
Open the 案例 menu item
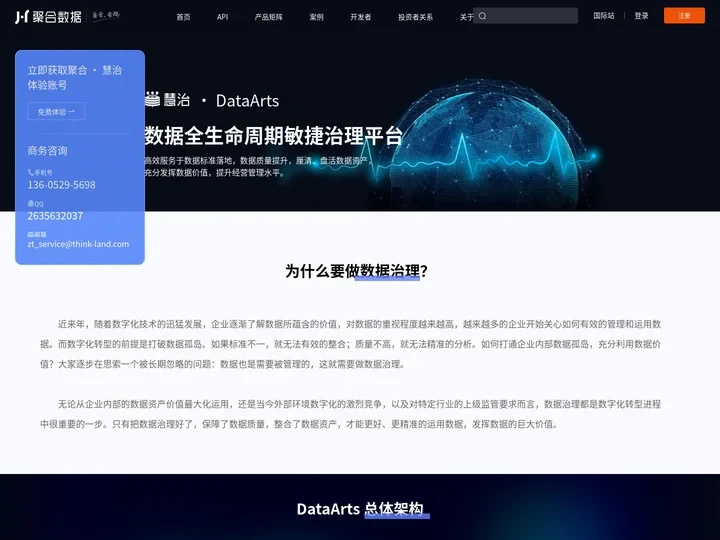pyautogui.click(x=316, y=17)
